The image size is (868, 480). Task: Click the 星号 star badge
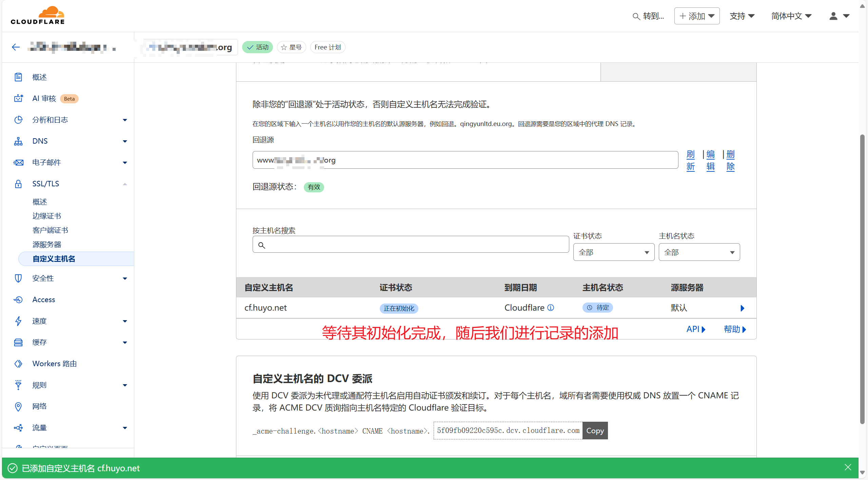292,47
